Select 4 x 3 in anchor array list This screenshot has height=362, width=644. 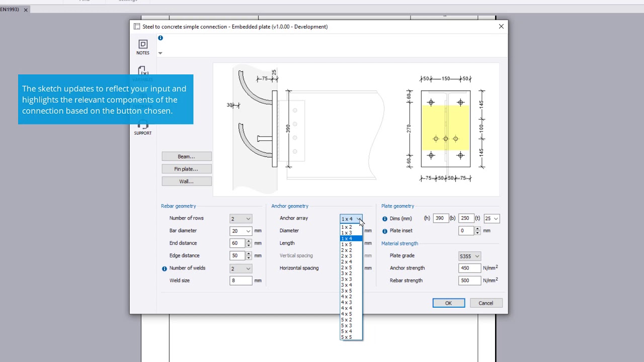(351, 302)
